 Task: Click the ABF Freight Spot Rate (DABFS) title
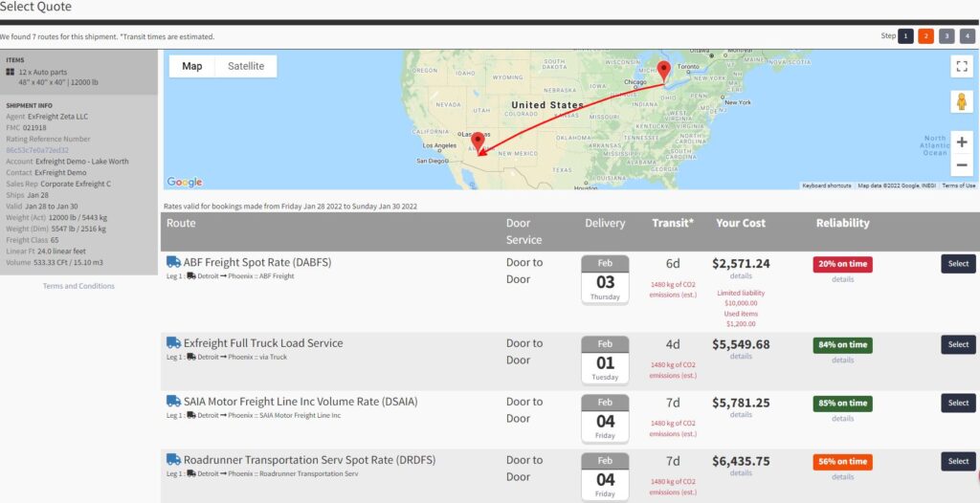tap(257, 262)
